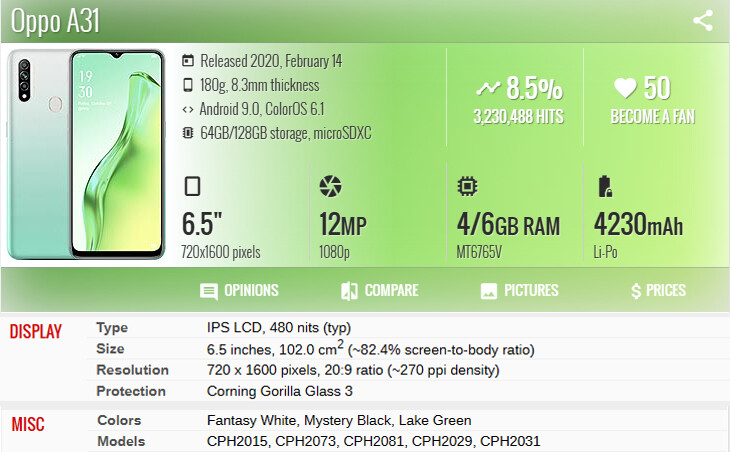Click the chipset processor icon
The height and width of the screenshot is (452, 730).
466,187
